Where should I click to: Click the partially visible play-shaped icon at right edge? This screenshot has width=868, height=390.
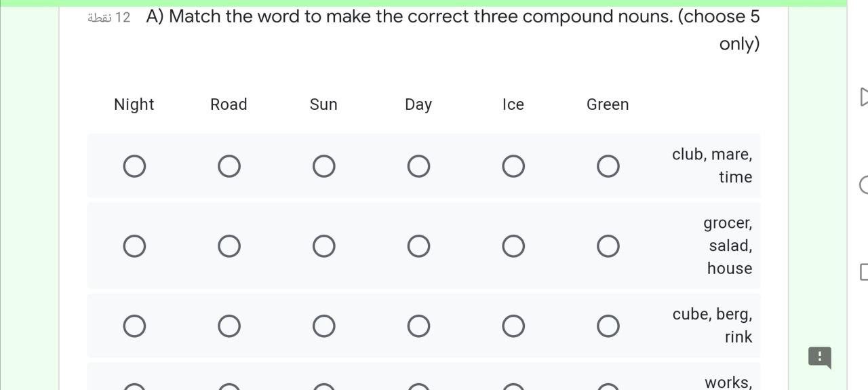coord(863,97)
